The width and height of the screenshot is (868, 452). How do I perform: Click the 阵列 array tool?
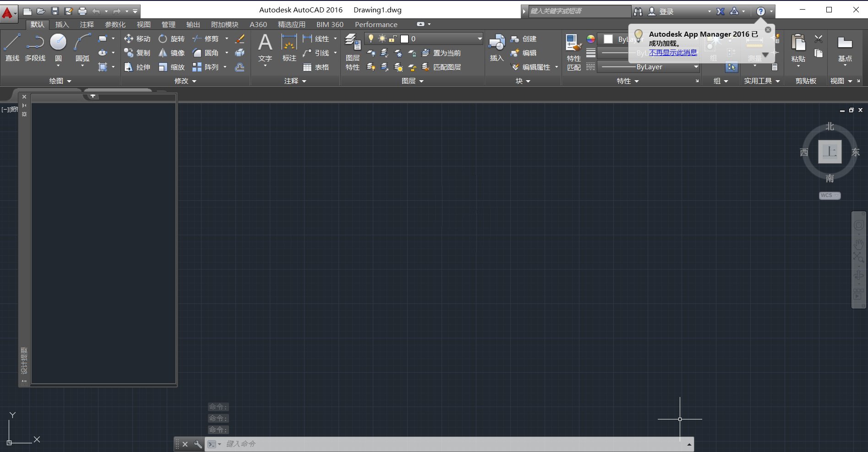(206, 67)
